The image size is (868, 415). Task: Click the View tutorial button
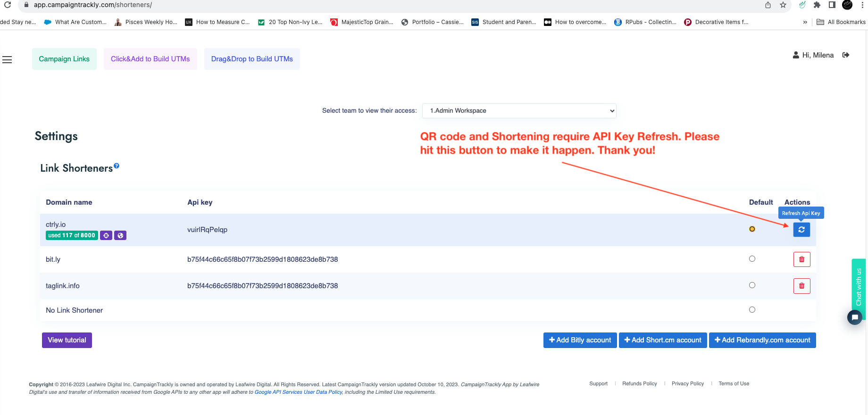[x=67, y=340]
